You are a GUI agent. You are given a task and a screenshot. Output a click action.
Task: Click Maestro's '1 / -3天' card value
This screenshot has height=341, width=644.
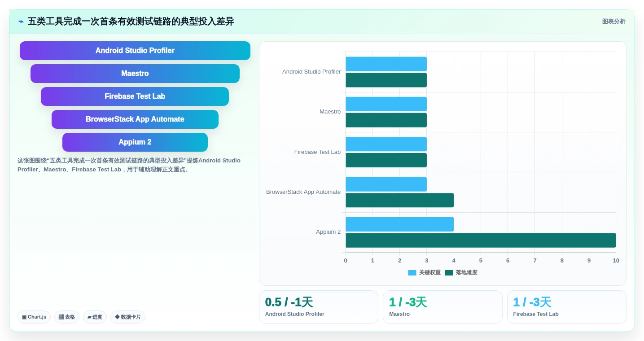pyautogui.click(x=408, y=302)
